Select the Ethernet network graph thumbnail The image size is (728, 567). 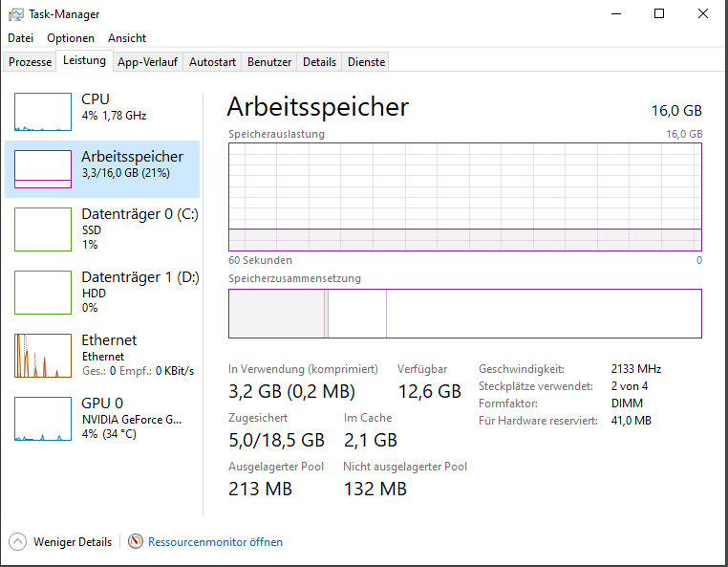[43, 355]
